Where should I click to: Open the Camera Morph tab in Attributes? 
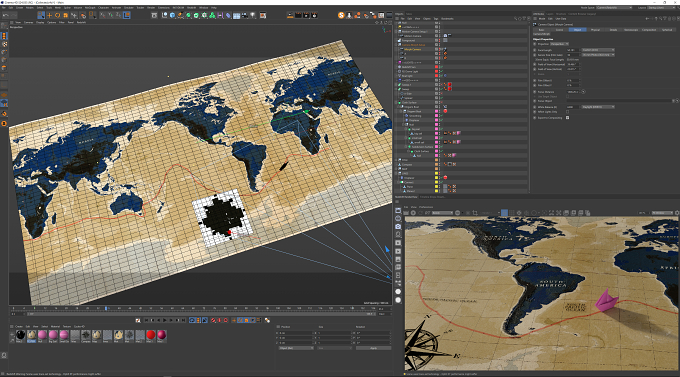click(541, 34)
